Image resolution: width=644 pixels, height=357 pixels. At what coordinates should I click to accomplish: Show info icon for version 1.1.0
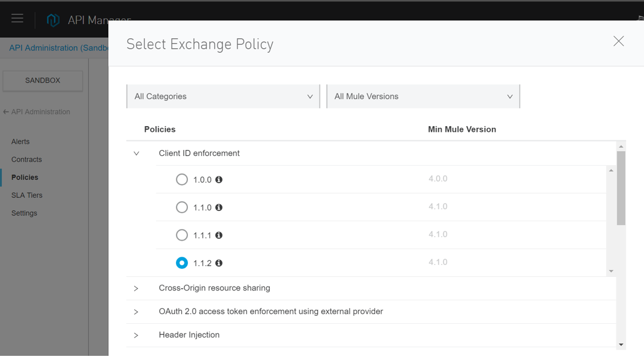point(219,207)
